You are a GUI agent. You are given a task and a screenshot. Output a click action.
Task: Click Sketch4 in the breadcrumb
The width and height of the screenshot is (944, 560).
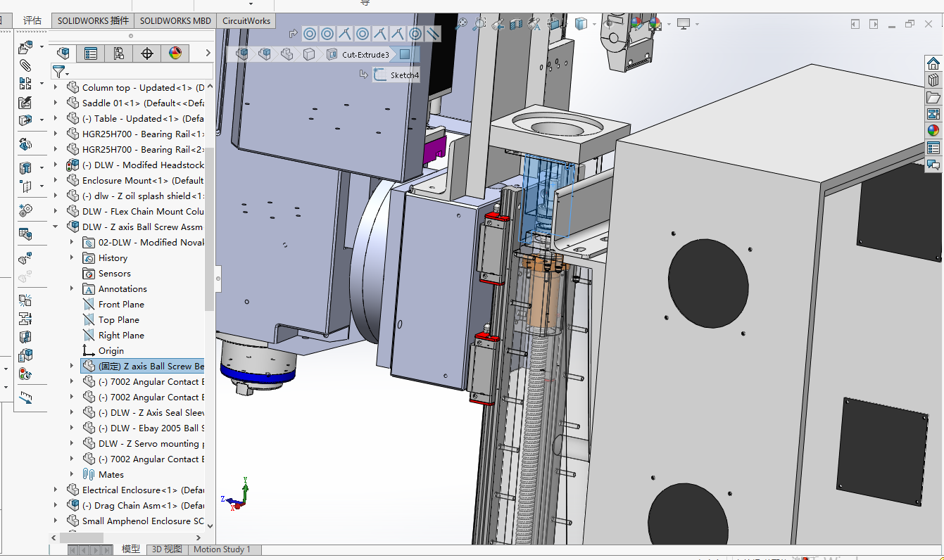click(398, 75)
